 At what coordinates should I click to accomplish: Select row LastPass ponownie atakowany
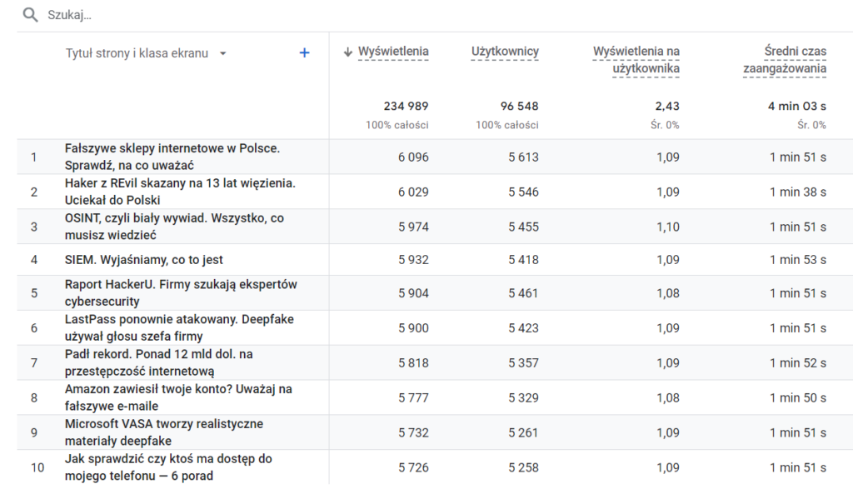[x=435, y=327]
